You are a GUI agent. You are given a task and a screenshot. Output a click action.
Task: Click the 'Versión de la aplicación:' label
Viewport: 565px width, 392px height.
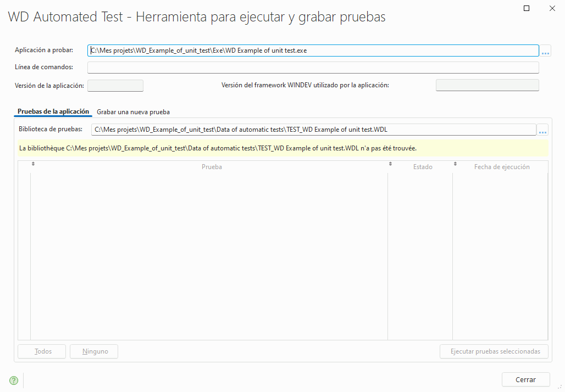click(49, 86)
